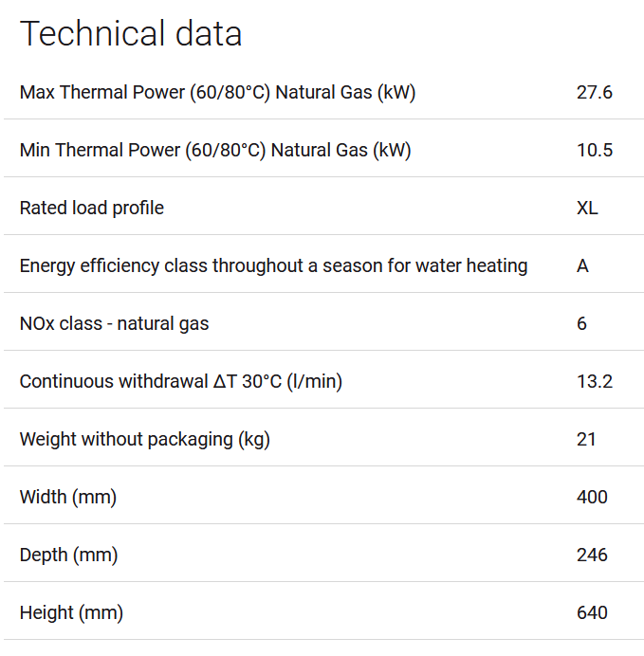Select the 400 width value

pos(592,497)
